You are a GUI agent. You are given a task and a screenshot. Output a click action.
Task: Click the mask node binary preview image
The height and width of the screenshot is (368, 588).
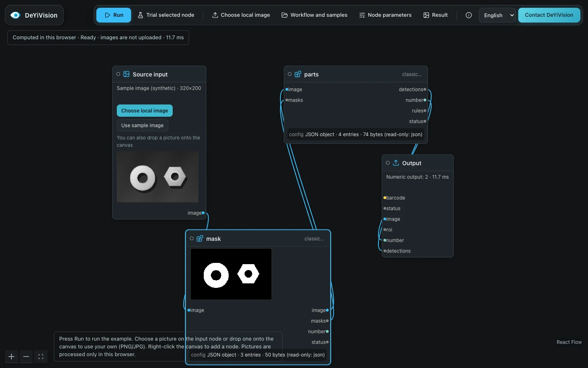(231, 274)
